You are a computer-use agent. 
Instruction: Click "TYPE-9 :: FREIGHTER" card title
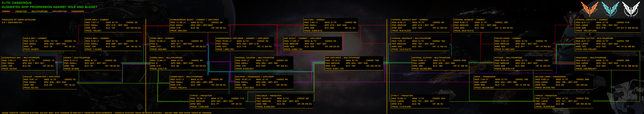(546, 96)
